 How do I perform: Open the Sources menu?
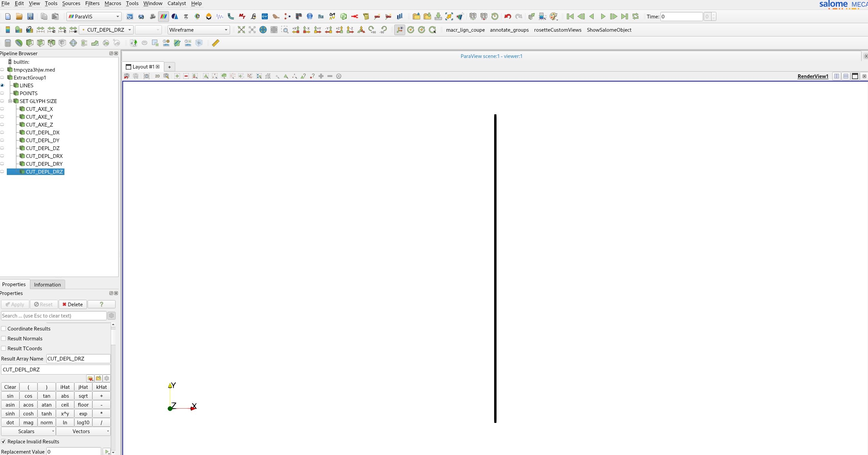[71, 3]
